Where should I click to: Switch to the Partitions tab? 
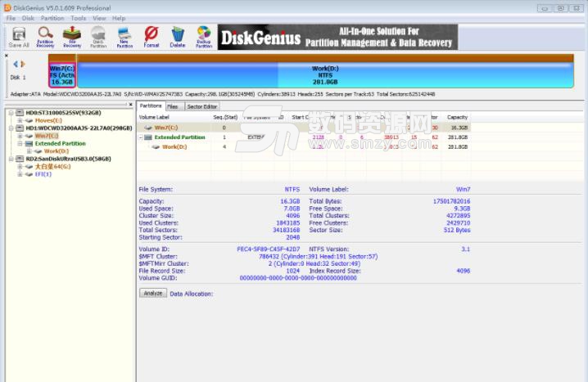tap(151, 106)
